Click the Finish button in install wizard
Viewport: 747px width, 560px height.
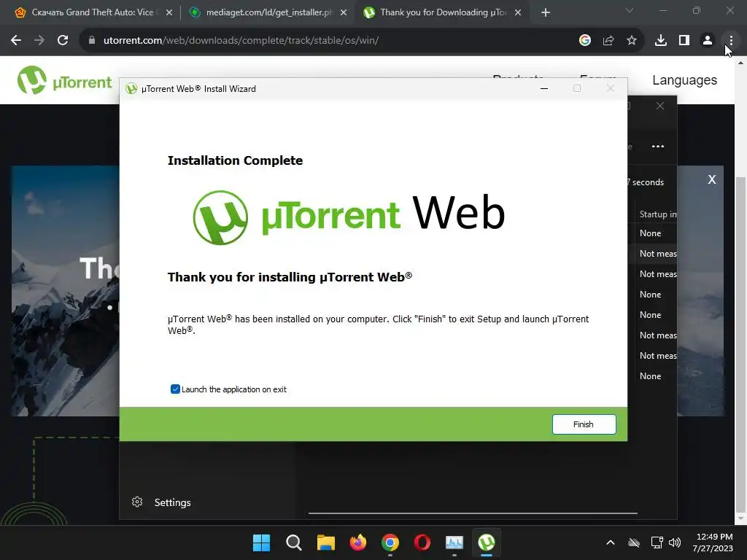(x=584, y=424)
